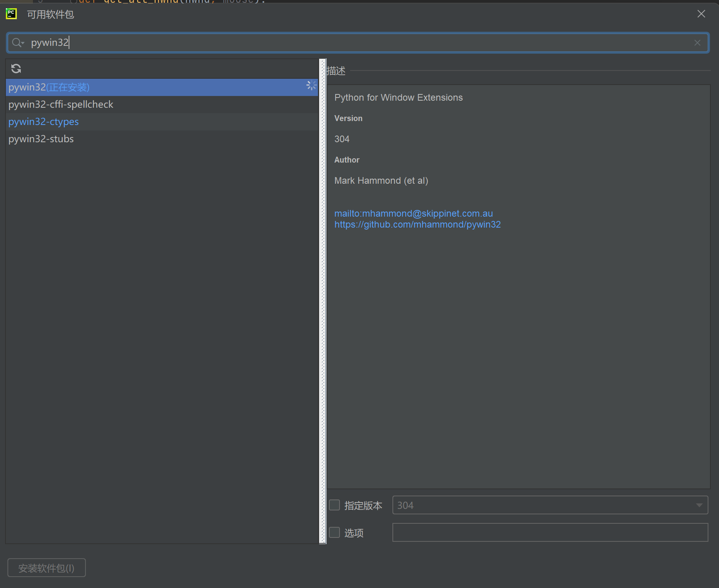The width and height of the screenshot is (719, 588).
Task: Click the 'Mark Hammond (et al)' author text
Action: pyautogui.click(x=381, y=181)
